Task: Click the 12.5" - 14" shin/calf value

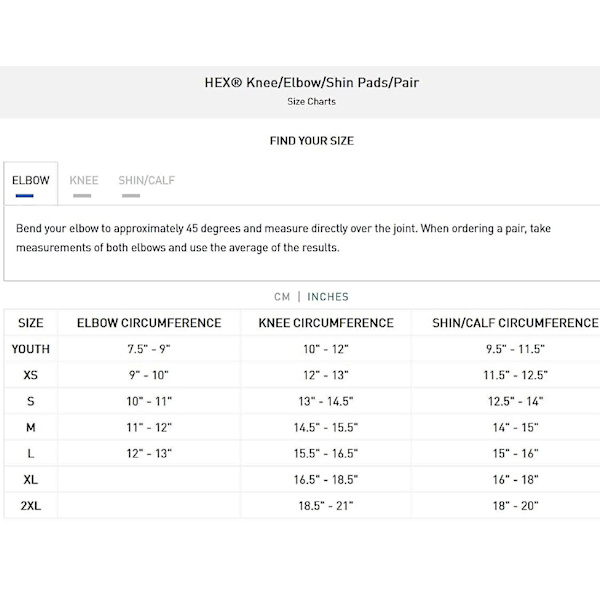Action: click(x=515, y=401)
